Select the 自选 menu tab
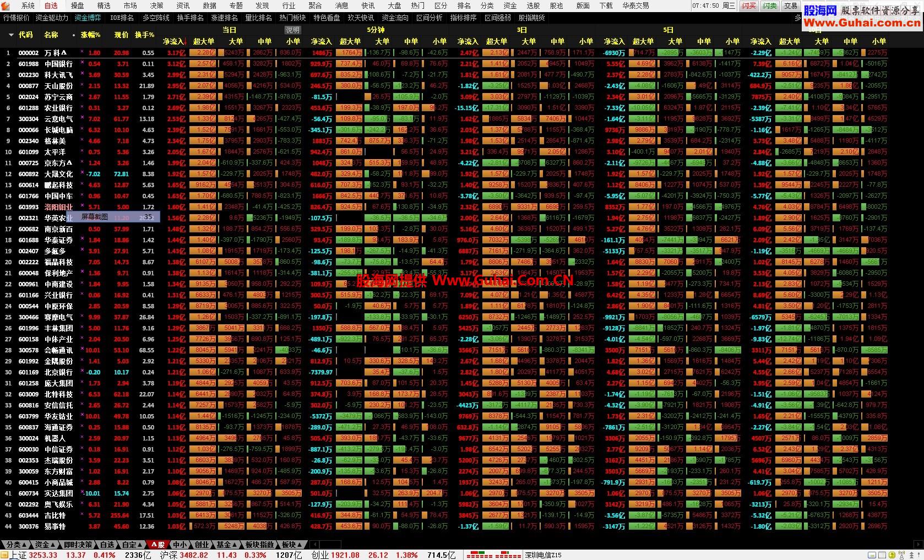Viewport: 924px width, 560px height. [51, 6]
